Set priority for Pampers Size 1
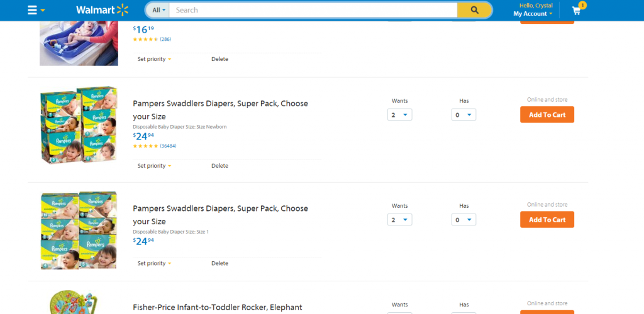 click(x=154, y=263)
